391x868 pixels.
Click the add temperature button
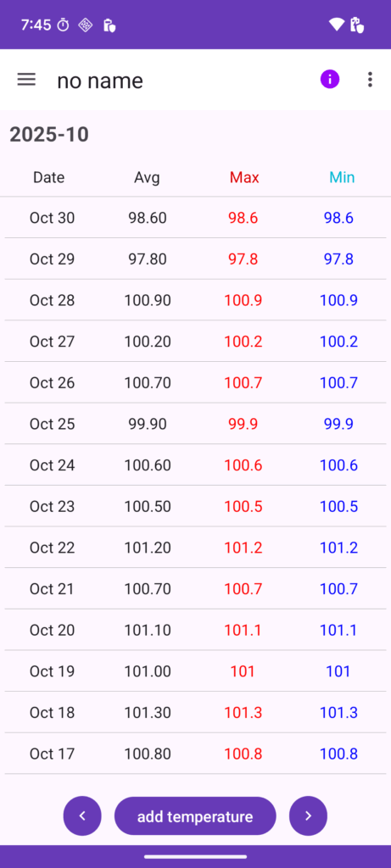[x=195, y=816]
